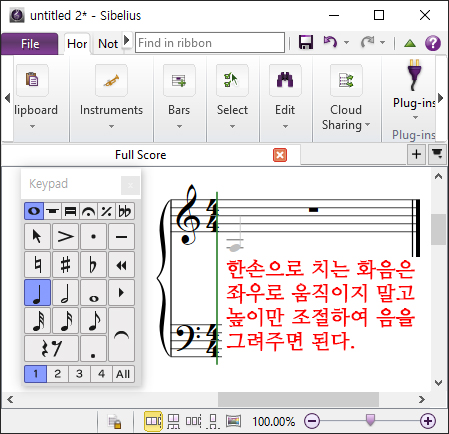
Task: Add an accent with the Keypad button
Action: (65, 237)
